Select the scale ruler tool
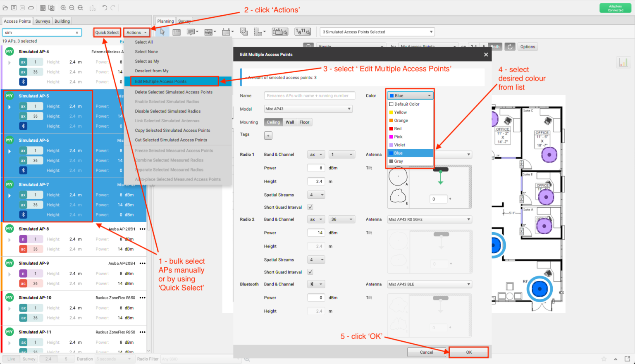Image resolution: width=635 pixels, height=364 pixels. coord(177,32)
